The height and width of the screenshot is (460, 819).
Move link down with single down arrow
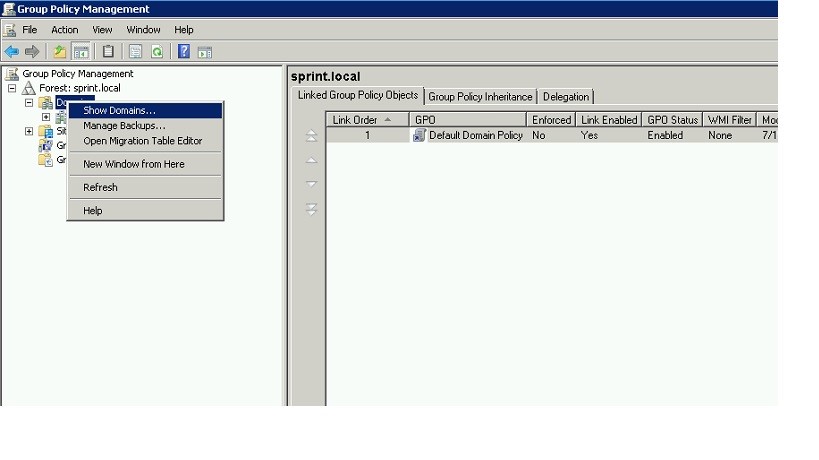coord(311,184)
